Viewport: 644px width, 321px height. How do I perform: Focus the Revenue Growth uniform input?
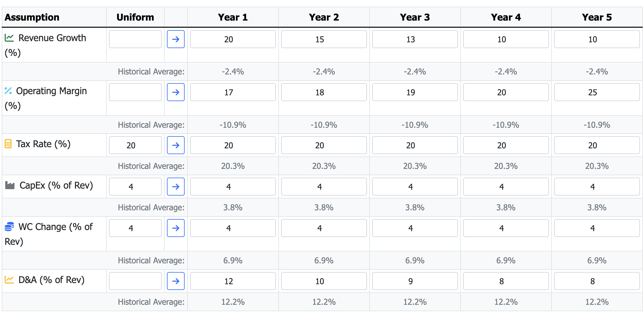pos(135,39)
